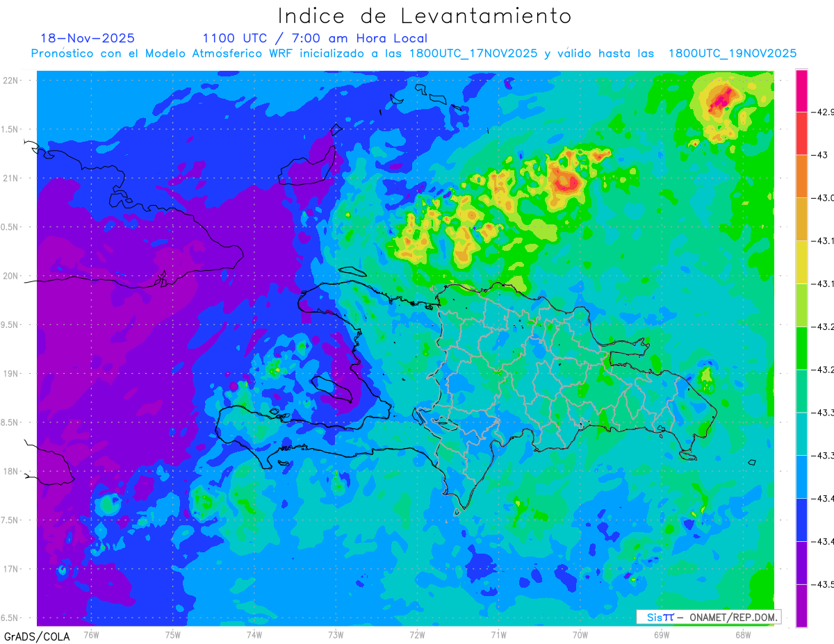This screenshot has width=834, height=644.
Task: Click the '72W' longitude label
Action: (x=417, y=634)
